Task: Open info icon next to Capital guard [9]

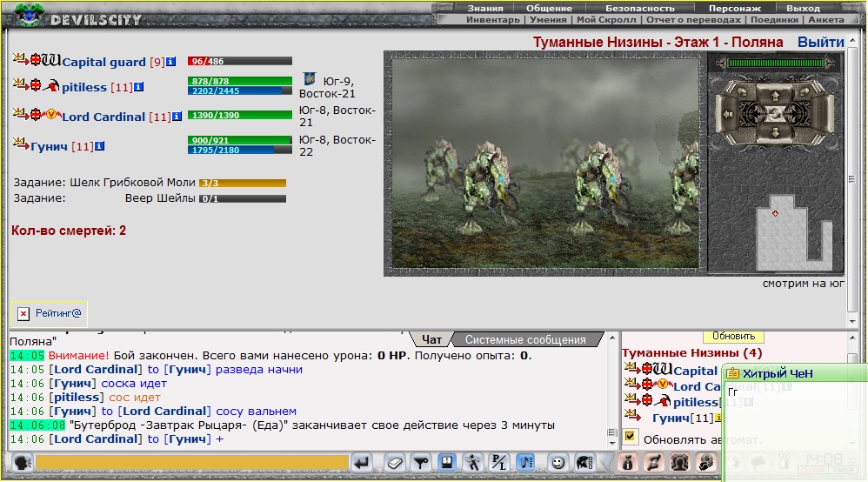Action: [171, 62]
